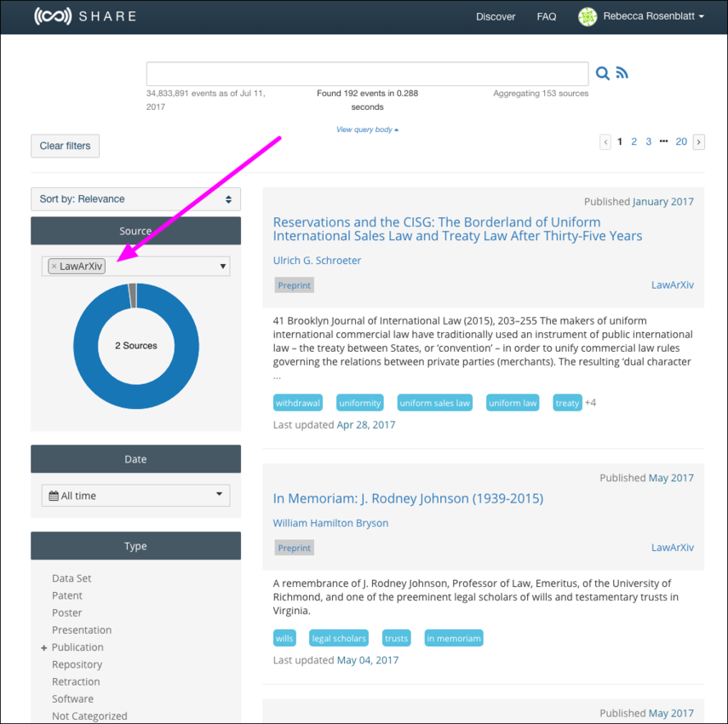Go to the next results page arrow
The height and width of the screenshot is (724, 728).
[x=699, y=141]
